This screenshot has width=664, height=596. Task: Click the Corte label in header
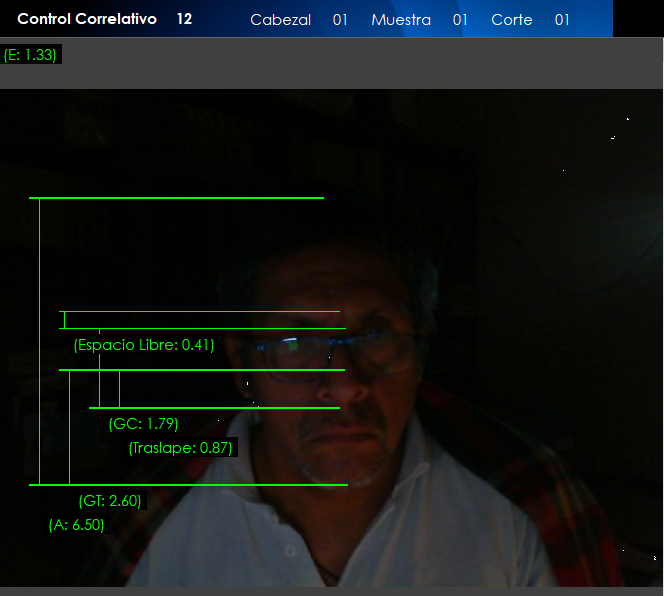pyautogui.click(x=512, y=20)
